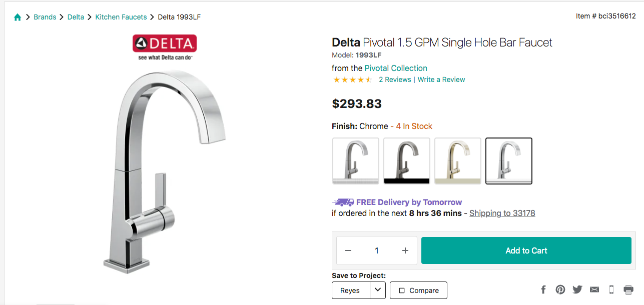Select the polished nickel finish swatch
The image size is (644, 305).
(x=458, y=161)
